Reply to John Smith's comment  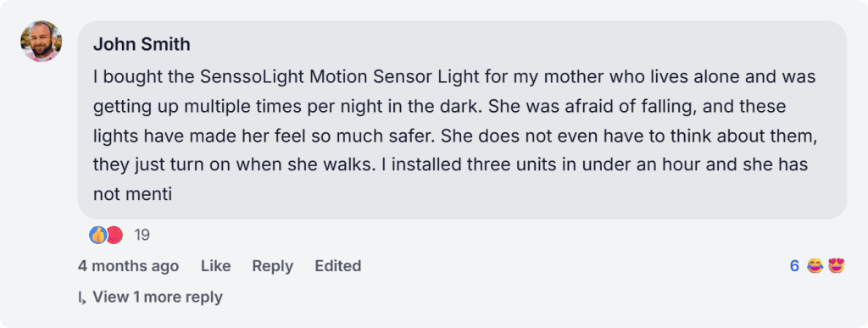(x=273, y=266)
